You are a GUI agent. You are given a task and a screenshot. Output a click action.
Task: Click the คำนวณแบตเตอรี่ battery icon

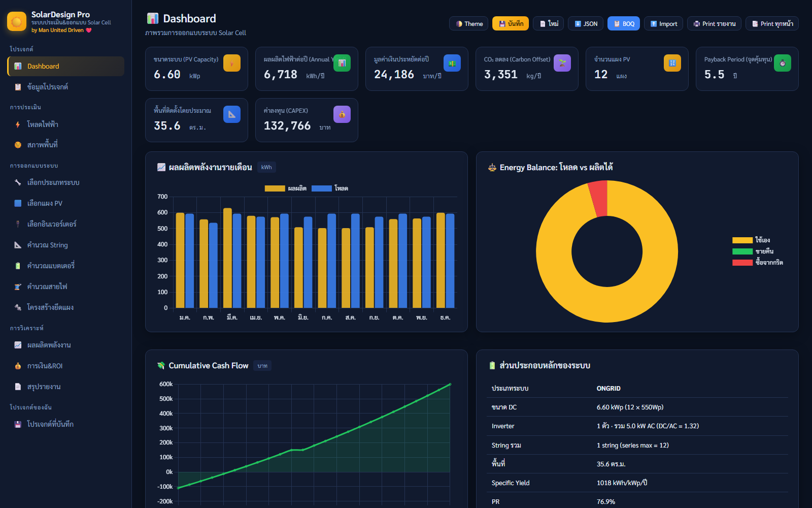[18, 266]
